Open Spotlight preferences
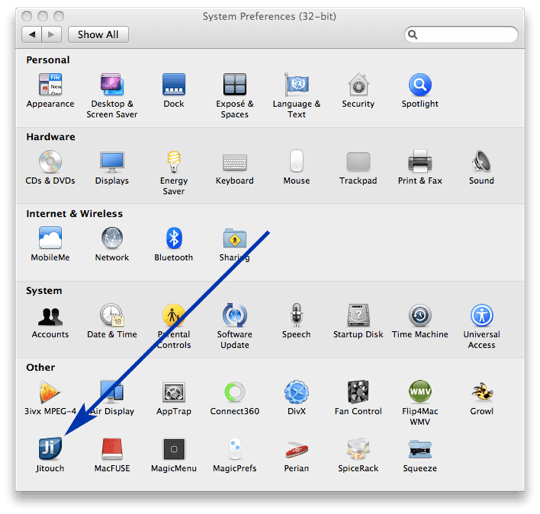Viewport: 540px width, 514px height. (420, 91)
